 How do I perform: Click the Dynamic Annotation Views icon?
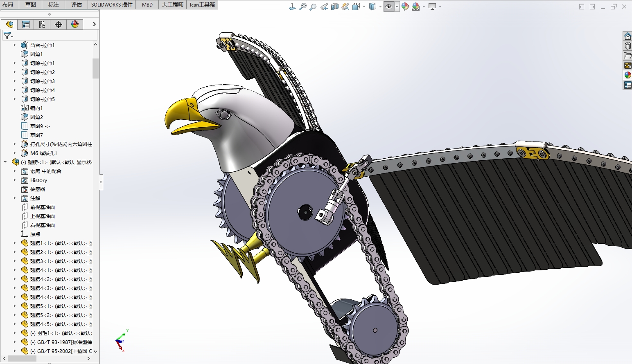tap(345, 7)
